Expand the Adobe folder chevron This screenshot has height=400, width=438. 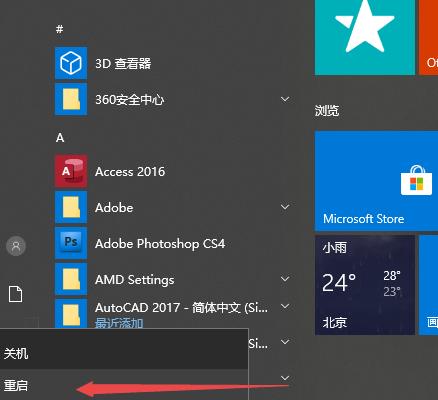coord(285,207)
